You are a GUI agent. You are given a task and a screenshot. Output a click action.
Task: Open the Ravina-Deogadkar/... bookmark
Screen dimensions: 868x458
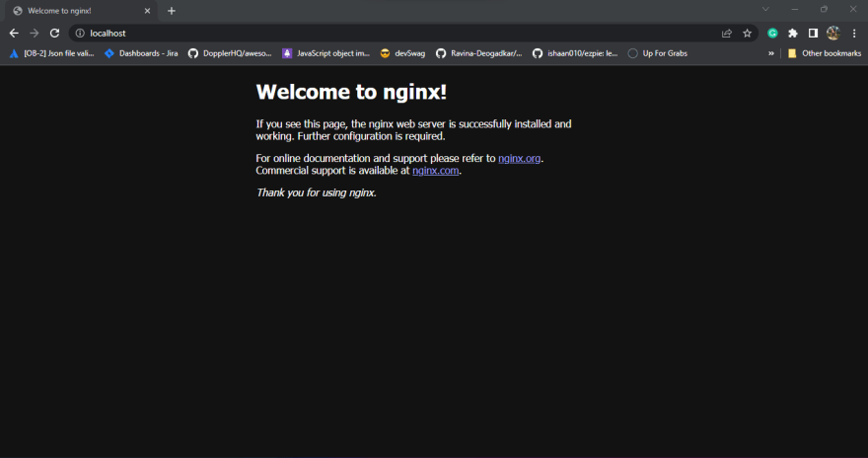[478, 53]
